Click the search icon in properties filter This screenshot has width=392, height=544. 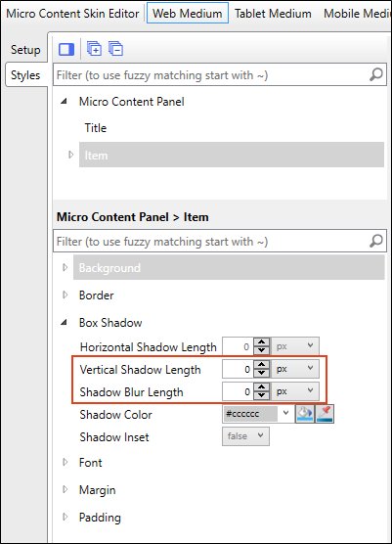[376, 241]
